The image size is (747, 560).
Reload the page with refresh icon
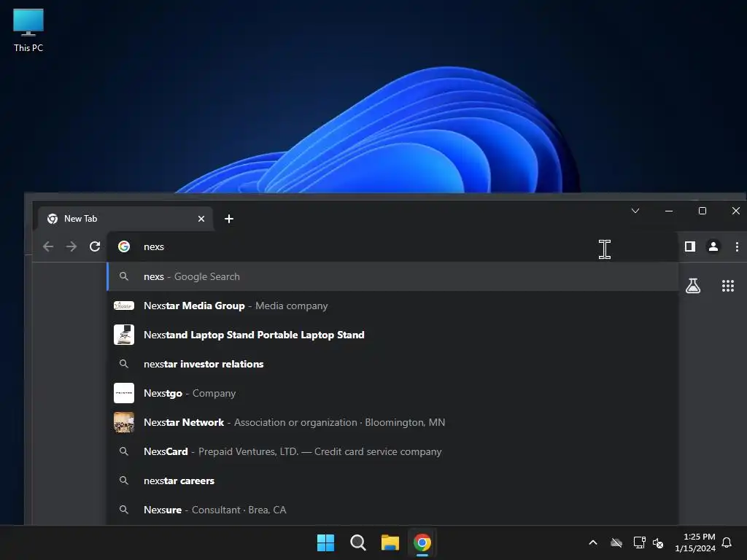click(x=95, y=246)
